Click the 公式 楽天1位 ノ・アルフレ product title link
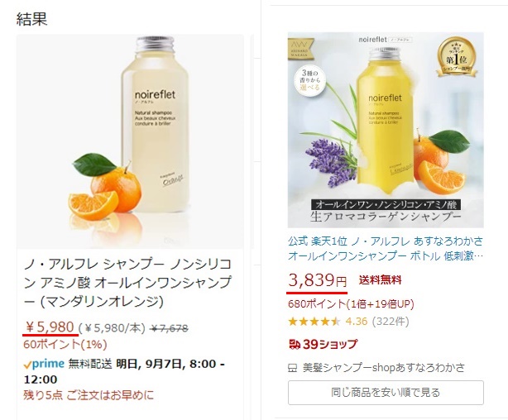 (x=386, y=248)
